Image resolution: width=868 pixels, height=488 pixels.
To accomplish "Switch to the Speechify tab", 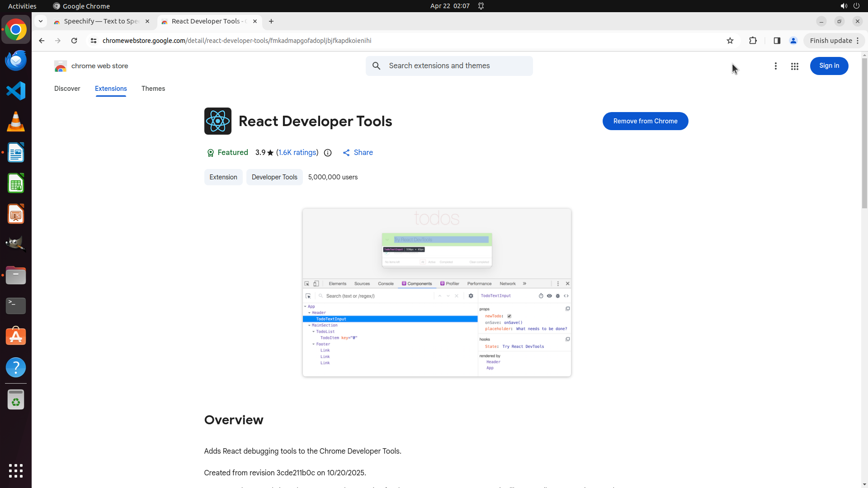I will tap(100, 21).
